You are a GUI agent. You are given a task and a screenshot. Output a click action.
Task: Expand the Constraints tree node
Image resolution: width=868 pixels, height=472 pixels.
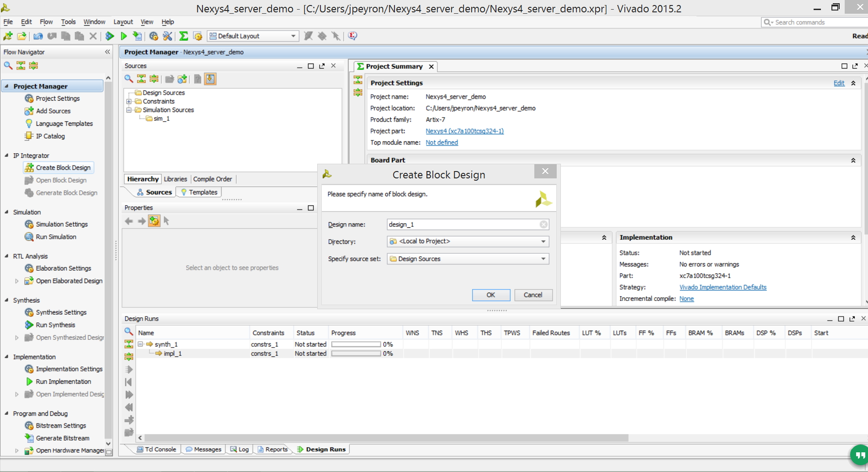click(129, 102)
